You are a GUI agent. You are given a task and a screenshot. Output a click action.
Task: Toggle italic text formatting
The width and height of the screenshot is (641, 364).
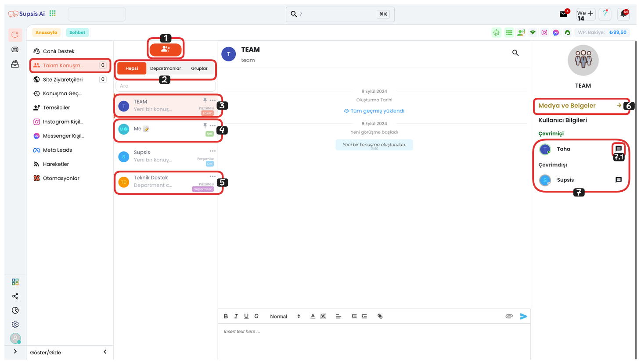tap(236, 316)
